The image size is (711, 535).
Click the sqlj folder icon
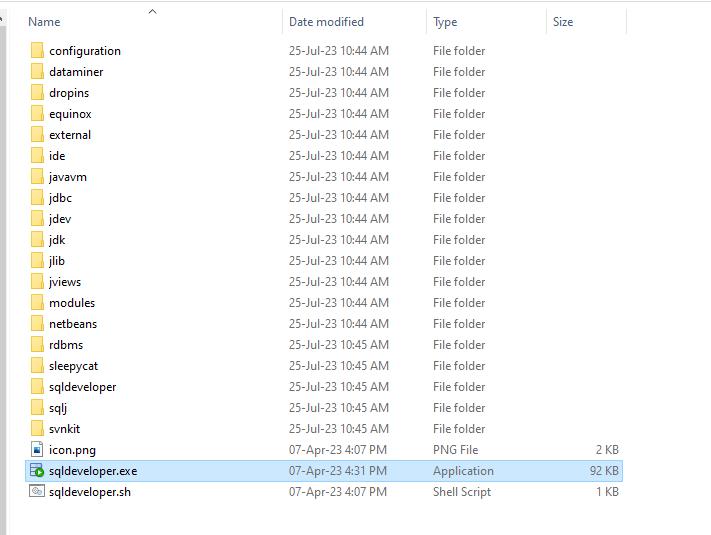coord(37,408)
